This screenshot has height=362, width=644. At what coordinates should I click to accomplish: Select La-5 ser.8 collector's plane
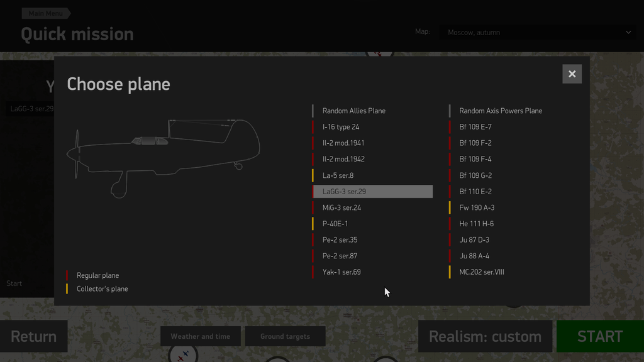[x=338, y=175]
